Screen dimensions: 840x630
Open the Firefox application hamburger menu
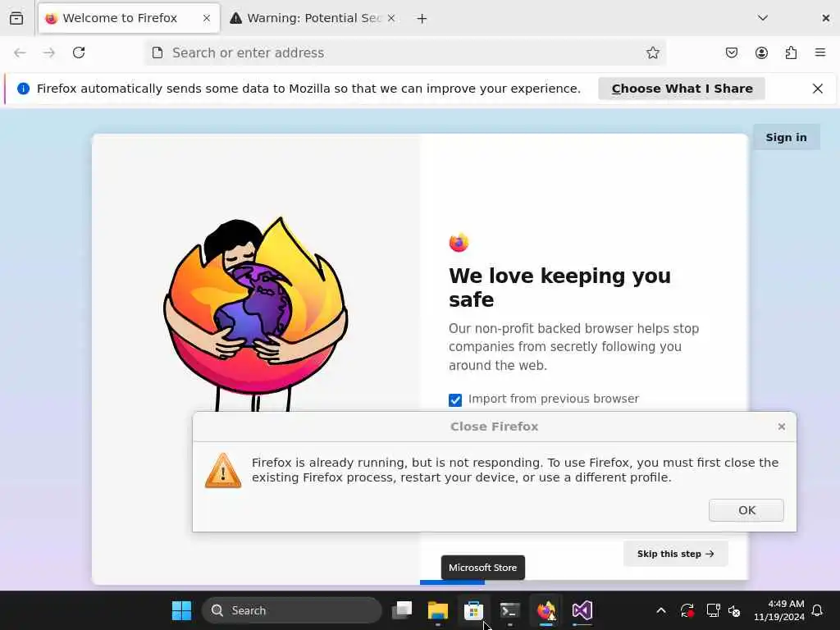pos(820,52)
